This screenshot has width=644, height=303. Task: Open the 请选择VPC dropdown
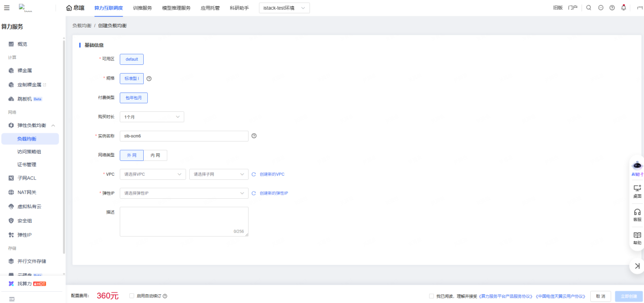152,174
